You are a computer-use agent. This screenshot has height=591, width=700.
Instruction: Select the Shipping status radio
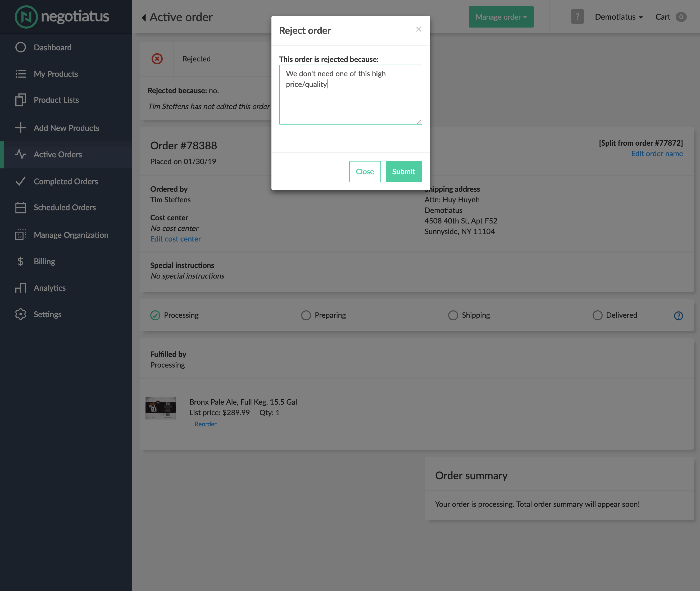[453, 315]
